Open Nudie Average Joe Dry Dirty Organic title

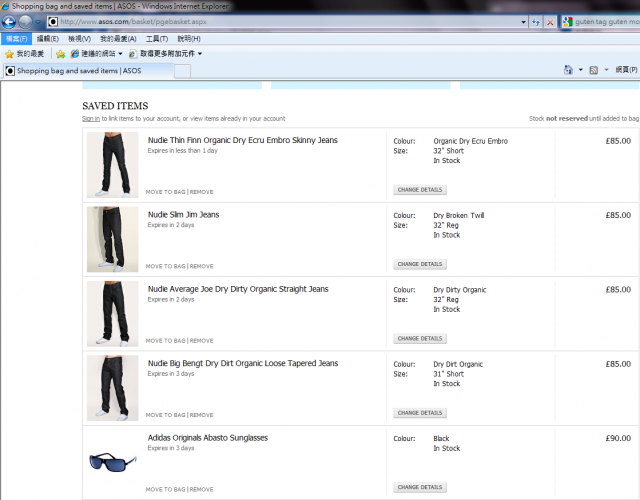[238, 289]
